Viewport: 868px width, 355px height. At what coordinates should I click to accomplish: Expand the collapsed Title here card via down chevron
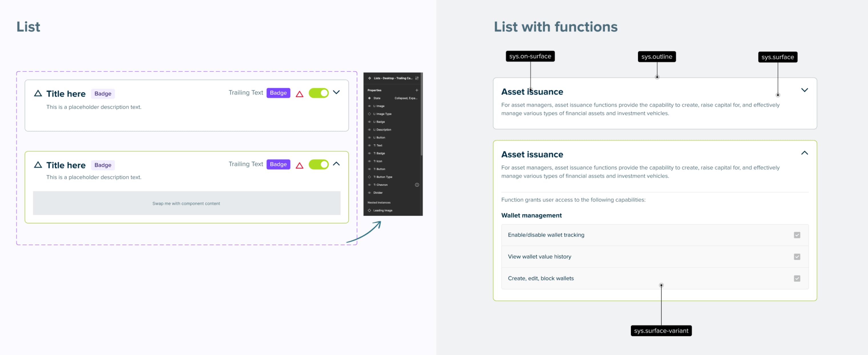click(336, 92)
